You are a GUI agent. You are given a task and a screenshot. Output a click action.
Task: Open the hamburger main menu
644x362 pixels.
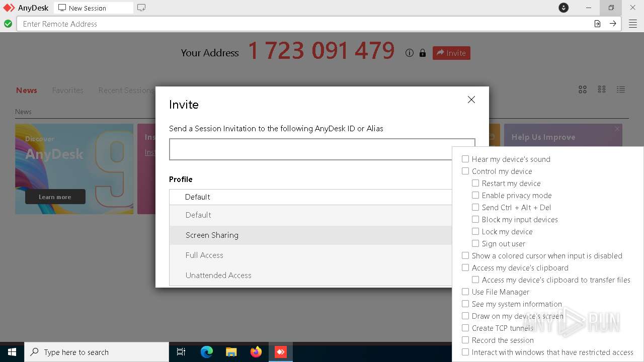coord(633,24)
